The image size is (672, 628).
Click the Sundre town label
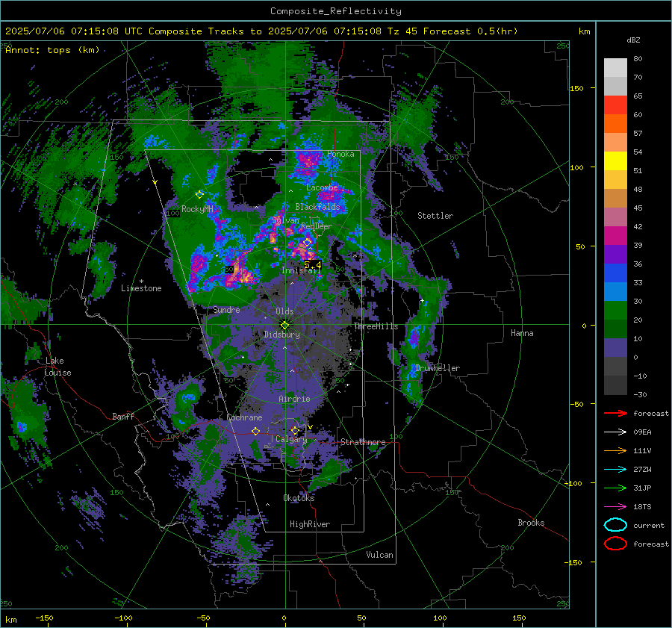pyautogui.click(x=226, y=310)
